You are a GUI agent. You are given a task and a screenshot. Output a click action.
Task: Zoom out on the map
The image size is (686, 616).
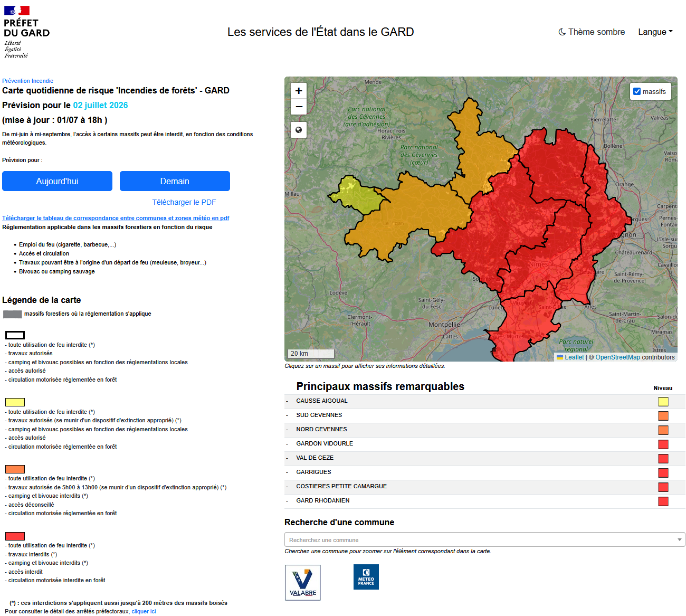(299, 107)
